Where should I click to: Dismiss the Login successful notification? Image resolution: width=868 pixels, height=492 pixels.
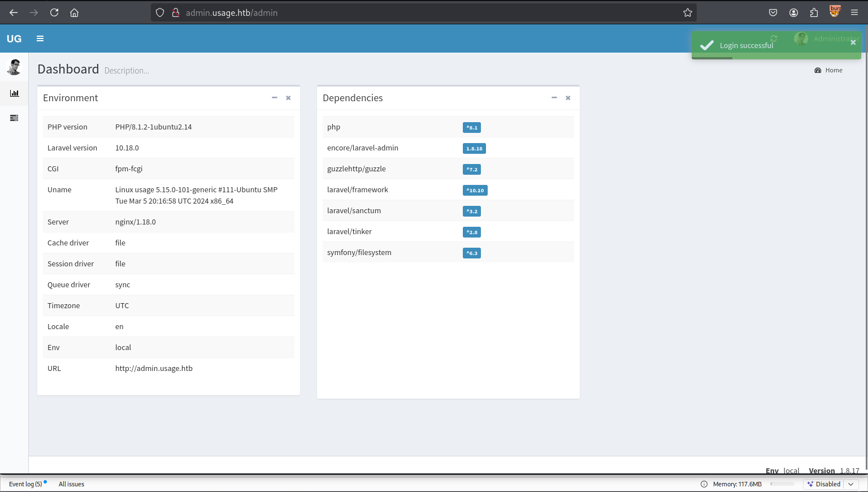(x=853, y=42)
